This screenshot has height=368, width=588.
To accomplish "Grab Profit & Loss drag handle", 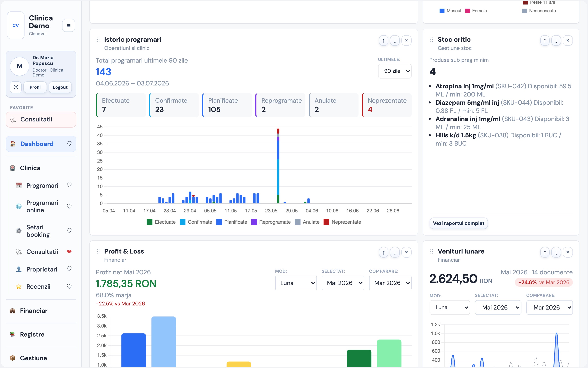I will 98,251.
